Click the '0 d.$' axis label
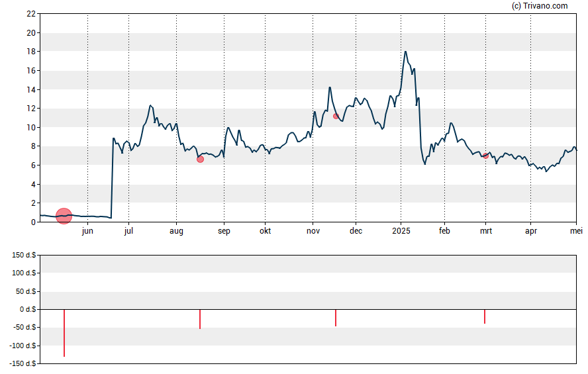The height and width of the screenshot is (374, 588). point(28,309)
